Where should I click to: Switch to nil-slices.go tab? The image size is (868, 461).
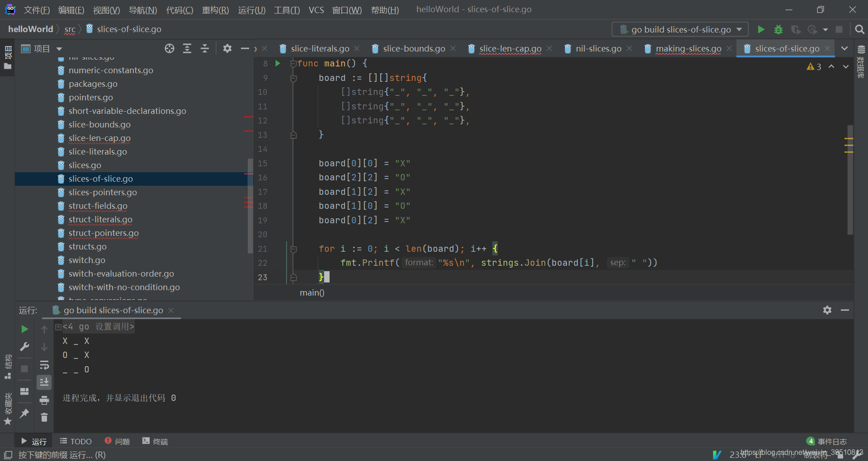click(599, 48)
